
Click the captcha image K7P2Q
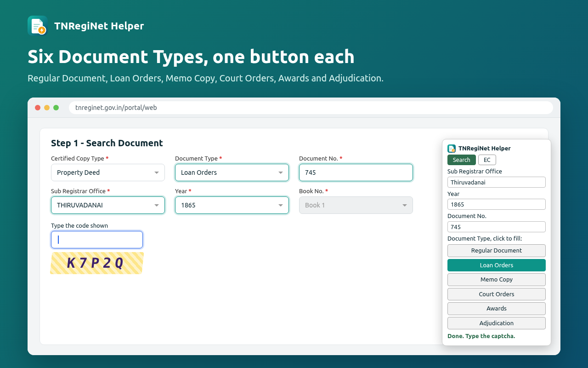pos(97,263)
